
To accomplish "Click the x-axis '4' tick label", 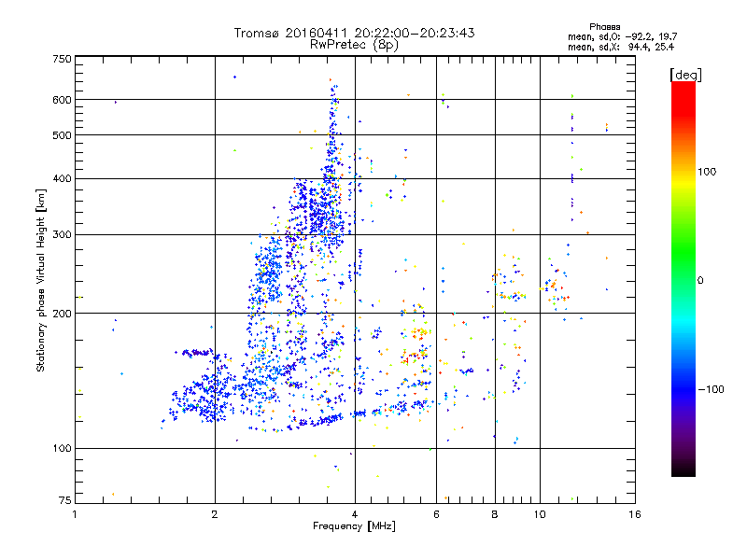I will pos(355,514).
